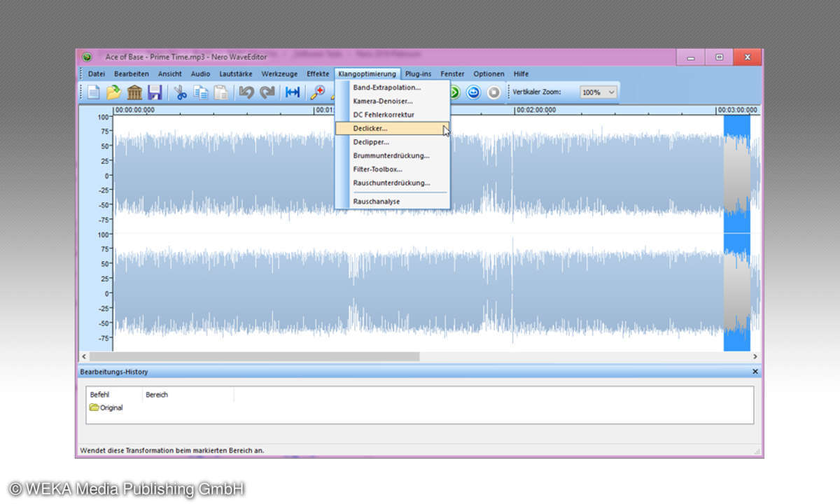Choose Rauschunterdrückung... from the menu
The width and height of the screenshot is (840, 504).
[x=393, y=183]
